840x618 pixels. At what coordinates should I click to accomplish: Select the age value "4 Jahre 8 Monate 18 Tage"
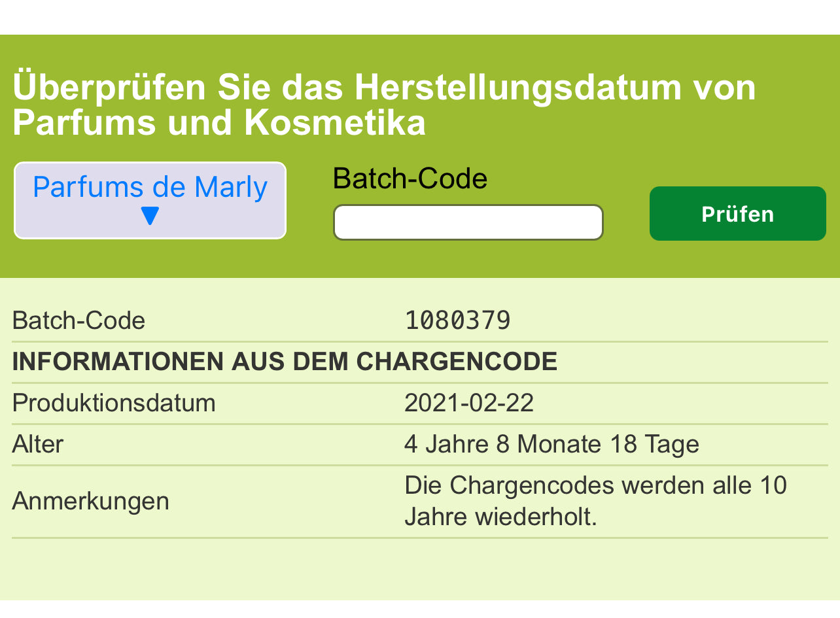click(x=551, y=445)
